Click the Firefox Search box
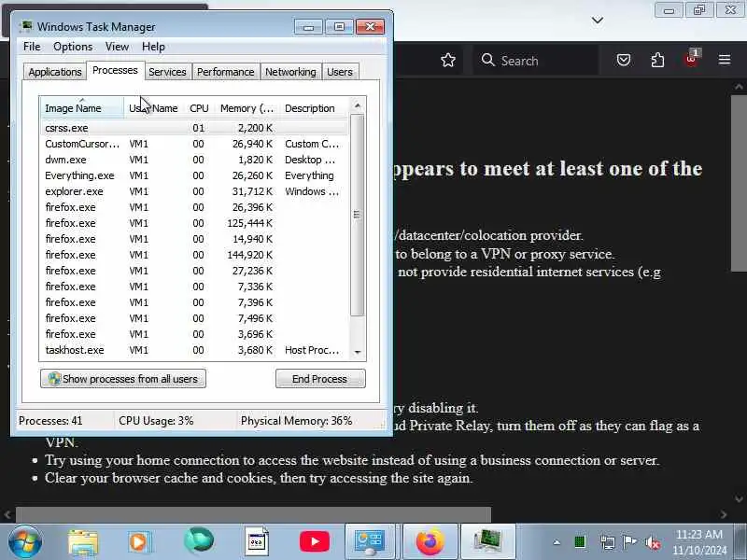Screen dimensions: 747x560 536,61
